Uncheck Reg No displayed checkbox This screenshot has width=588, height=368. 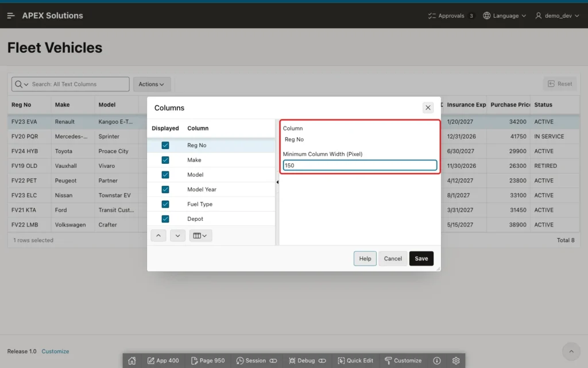(x=165, y=145)
